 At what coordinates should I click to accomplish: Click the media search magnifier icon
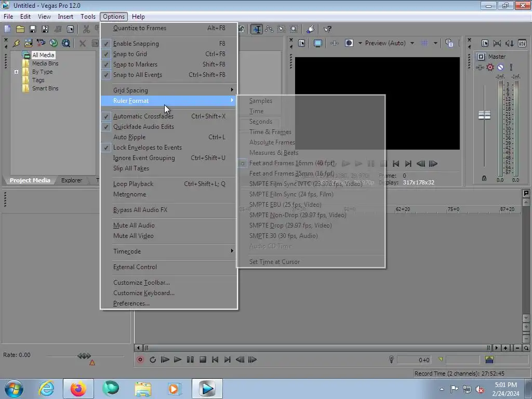(x=66, y=43)
